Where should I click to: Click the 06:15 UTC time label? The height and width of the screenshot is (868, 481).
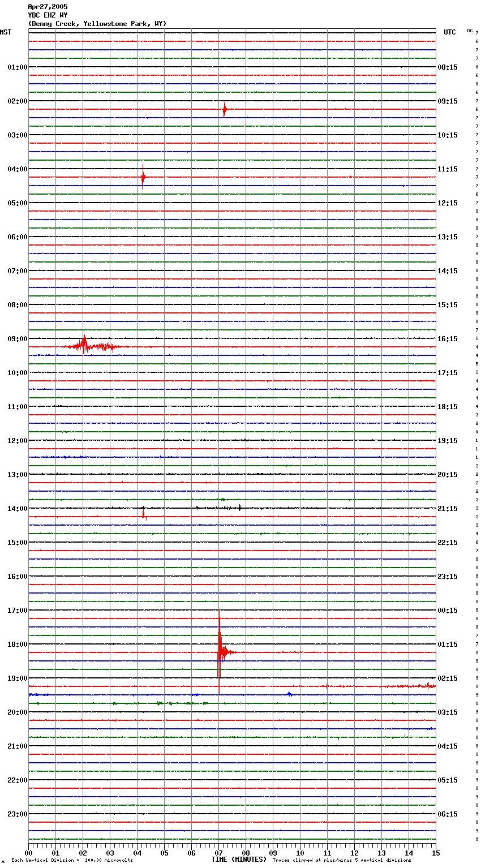coord(448,814)
